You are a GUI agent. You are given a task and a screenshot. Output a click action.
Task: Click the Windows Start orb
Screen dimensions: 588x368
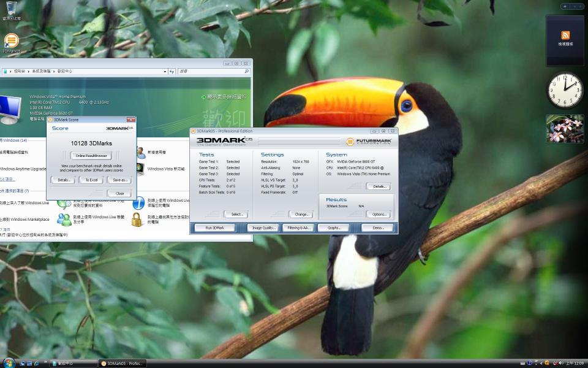(8, 362)
